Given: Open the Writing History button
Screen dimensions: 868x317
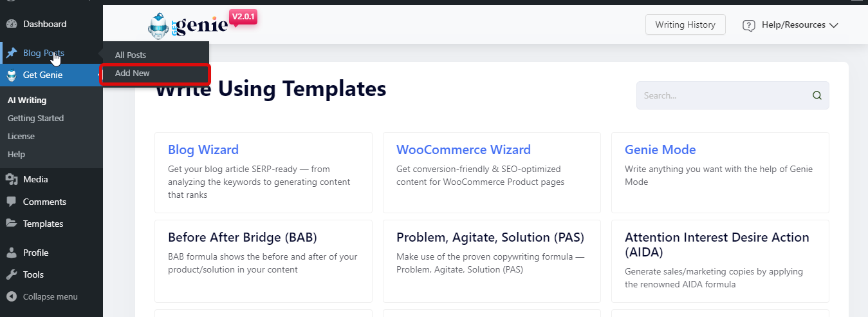Looking at the screenshot, I should (685, 25).
